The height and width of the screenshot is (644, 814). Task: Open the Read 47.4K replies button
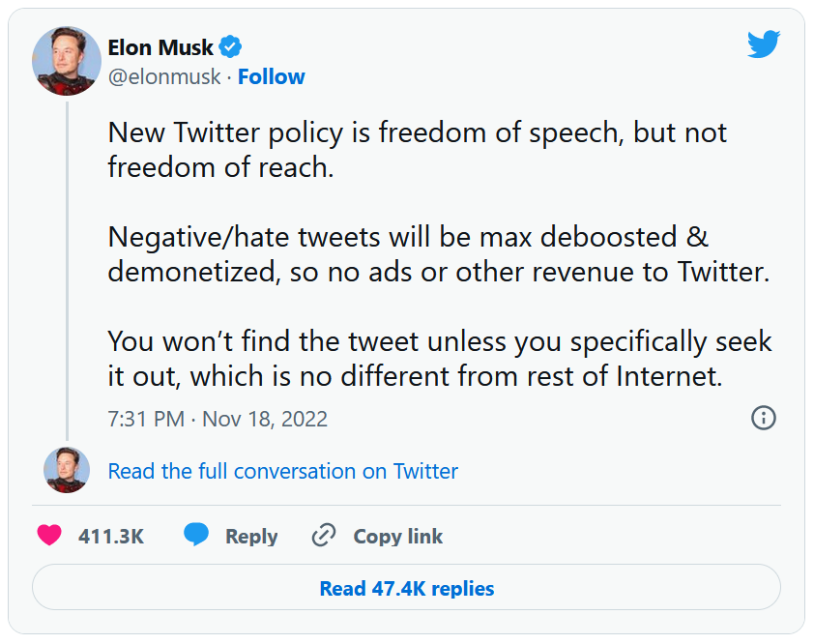point(406,588)
